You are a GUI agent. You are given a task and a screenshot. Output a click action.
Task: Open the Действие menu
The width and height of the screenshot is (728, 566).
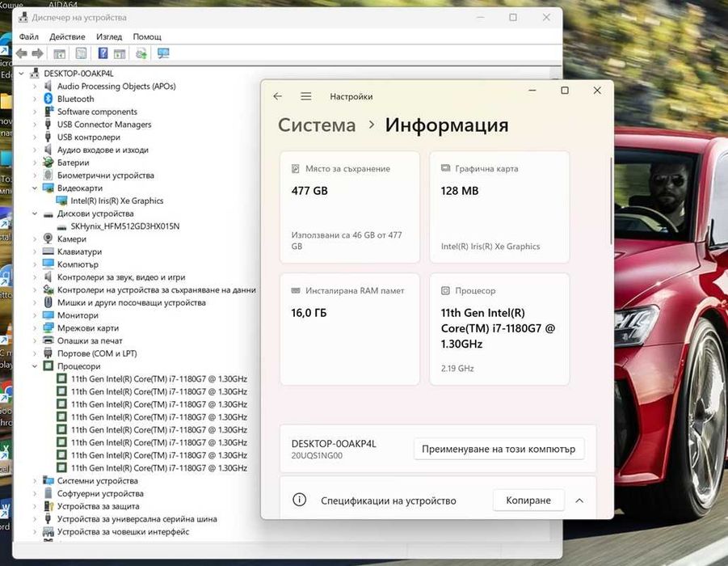coord(67,36)
